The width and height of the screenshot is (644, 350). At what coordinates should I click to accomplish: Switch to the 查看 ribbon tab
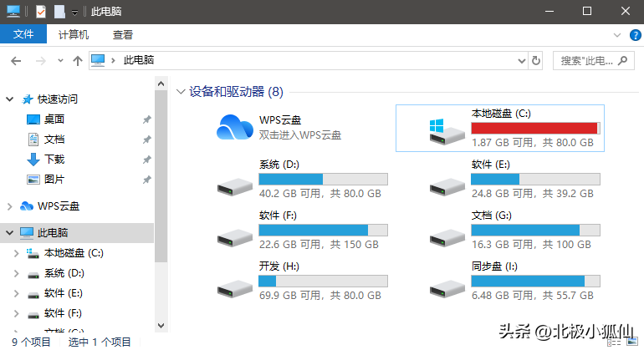coord(123,34)
